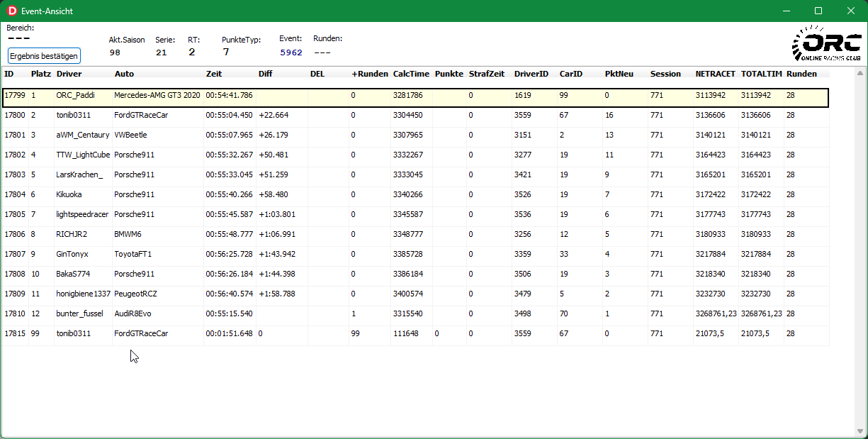Click the scrollbar up arrow
This screenshot has width=868, height=439.
pos(860,73)
